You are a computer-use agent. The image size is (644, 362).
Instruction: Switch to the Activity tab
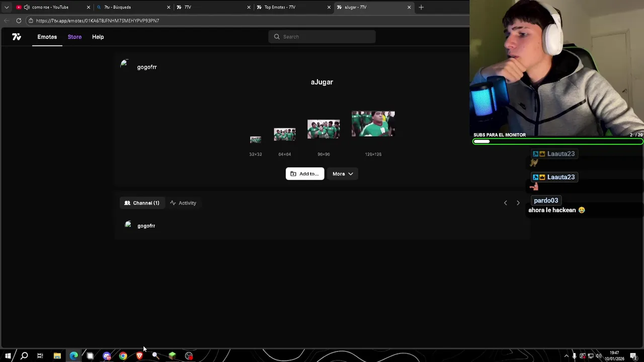click(183, 203)
